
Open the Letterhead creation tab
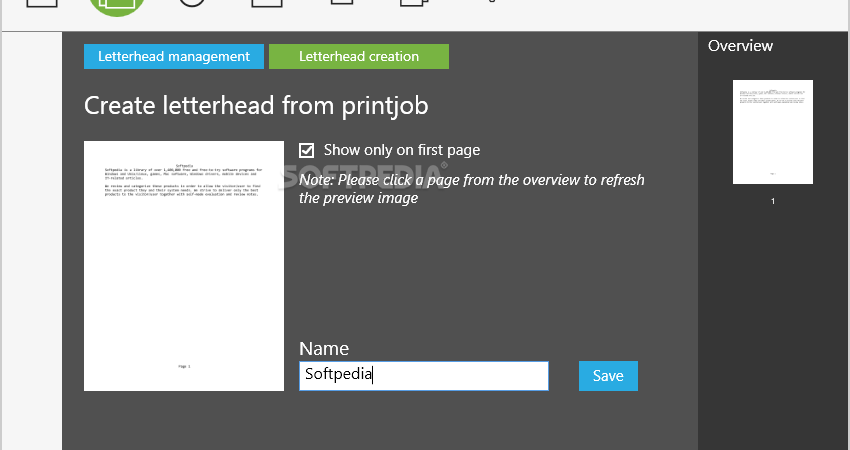pos(359,56)
